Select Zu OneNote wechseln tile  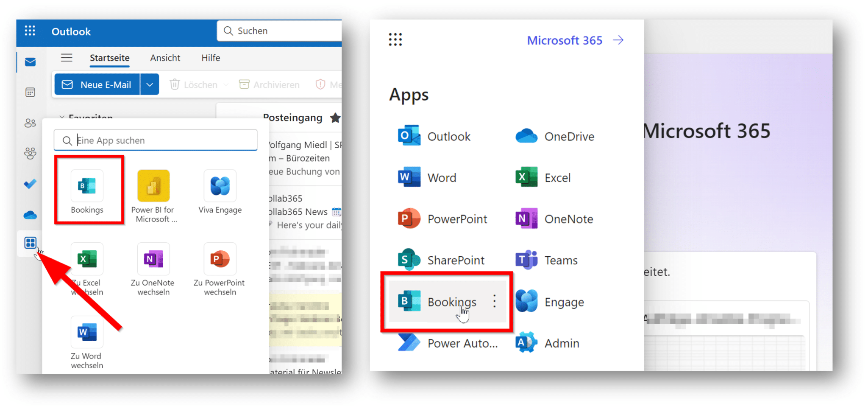coord(153,269)
